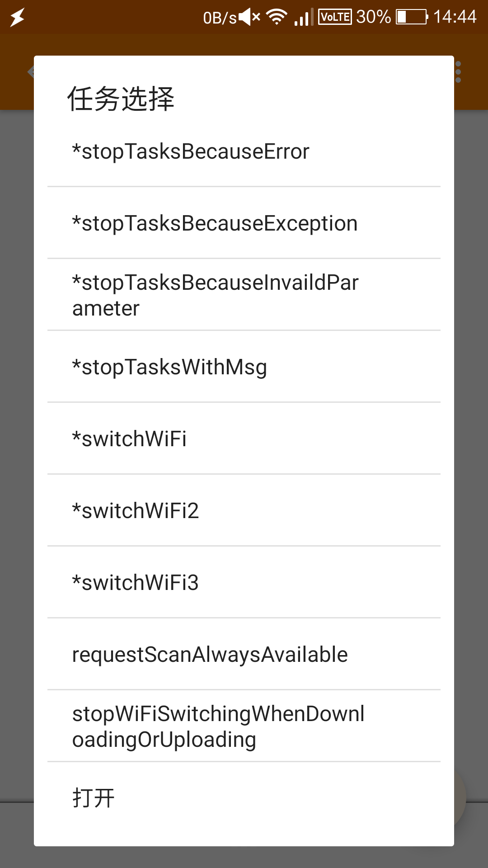Tap the Wi-Fi signal status icon
Viewport: 488px width, 868px height.
(x=277, y=17)
